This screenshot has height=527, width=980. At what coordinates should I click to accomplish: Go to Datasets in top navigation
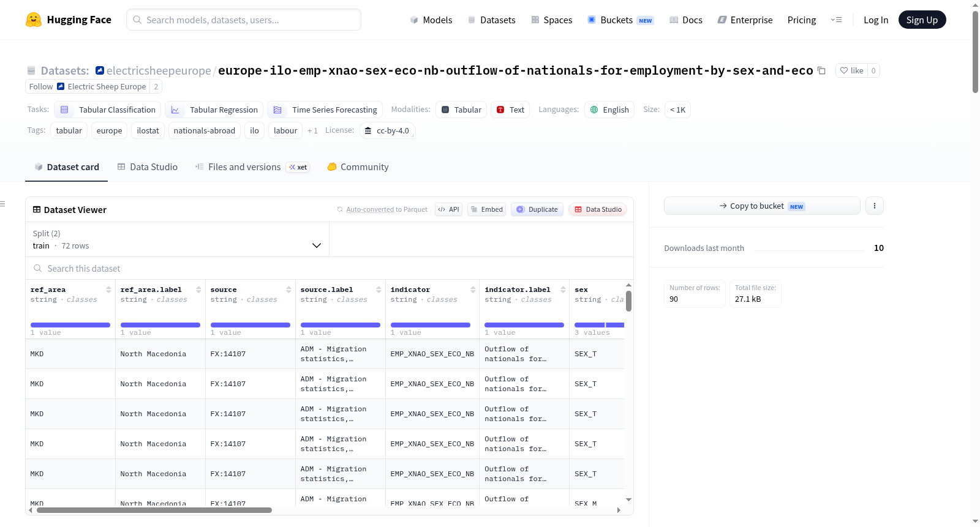point(491,20)
